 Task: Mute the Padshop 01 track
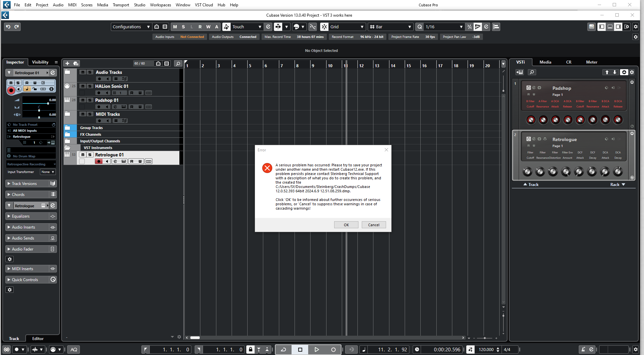coord(83,100)
